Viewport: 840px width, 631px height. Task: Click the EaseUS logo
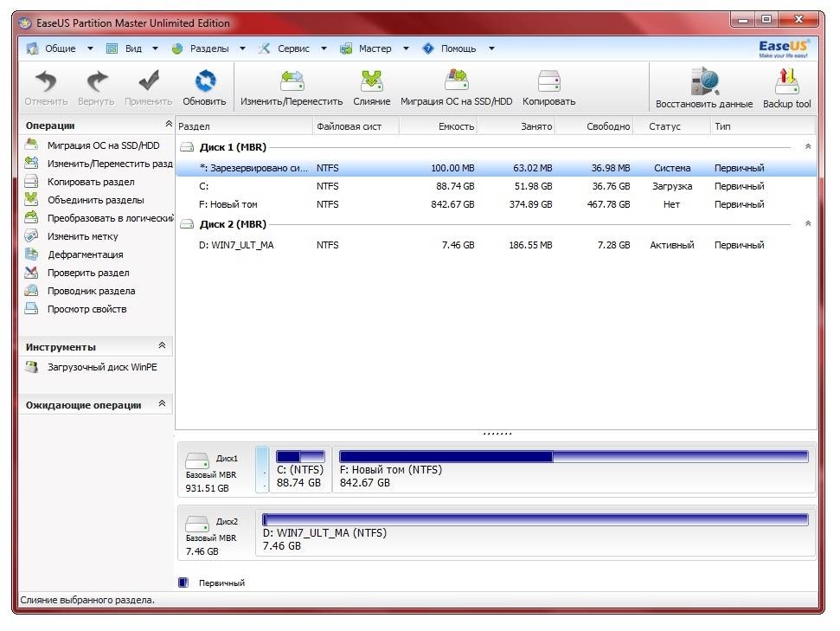pyautogui.click(x=783, y=48)
